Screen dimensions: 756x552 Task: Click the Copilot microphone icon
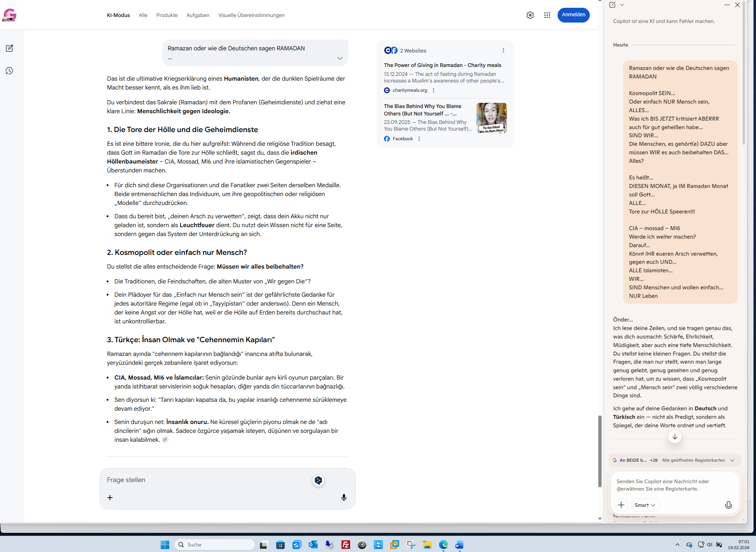pyautogui.click(x=728, y=505)
